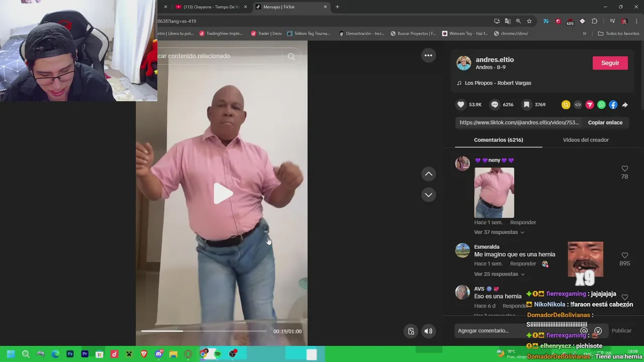The image size is (644, 362).
Task: Reply to Esmeralda's comment
Action: click(x=523, y=263)
